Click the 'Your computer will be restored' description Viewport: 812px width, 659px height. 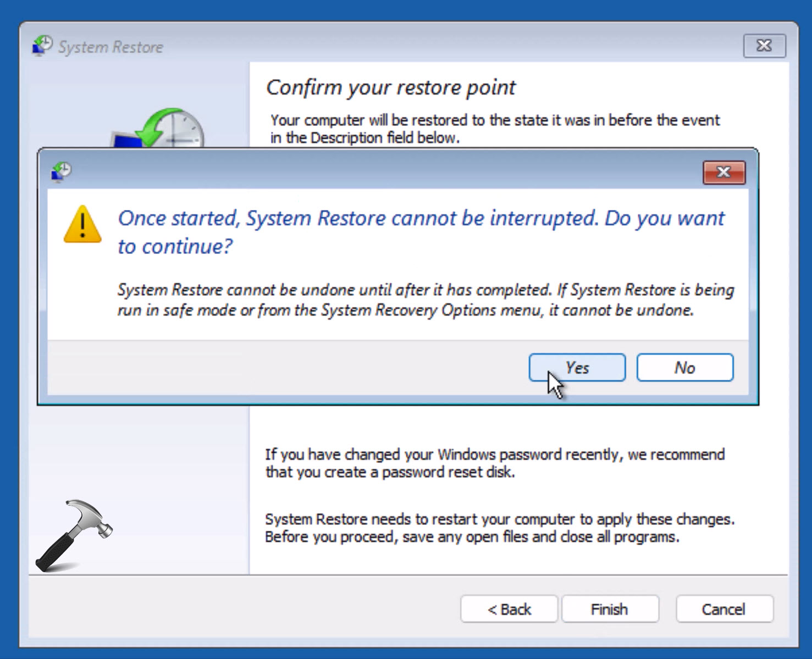(x=494, y=129)
